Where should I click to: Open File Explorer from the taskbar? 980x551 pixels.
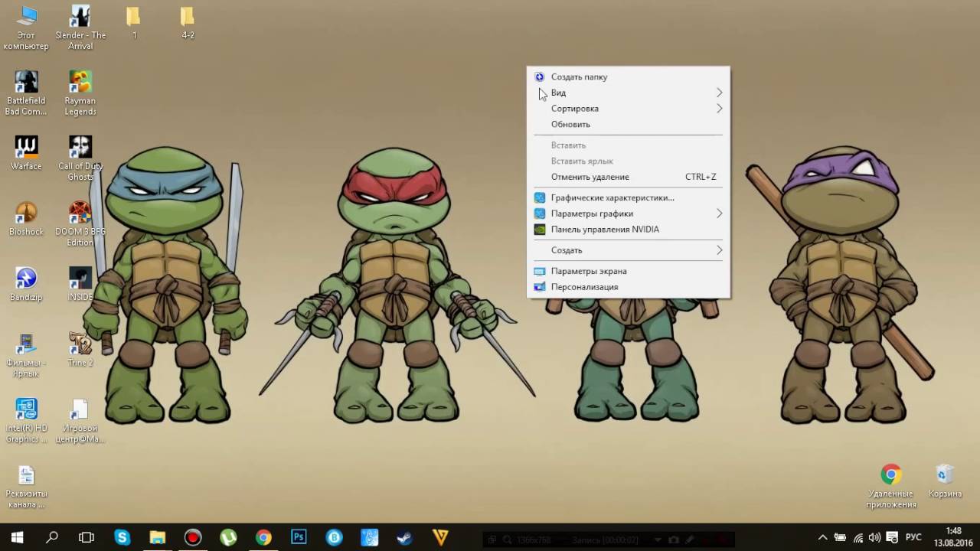[x=158, y=538]
